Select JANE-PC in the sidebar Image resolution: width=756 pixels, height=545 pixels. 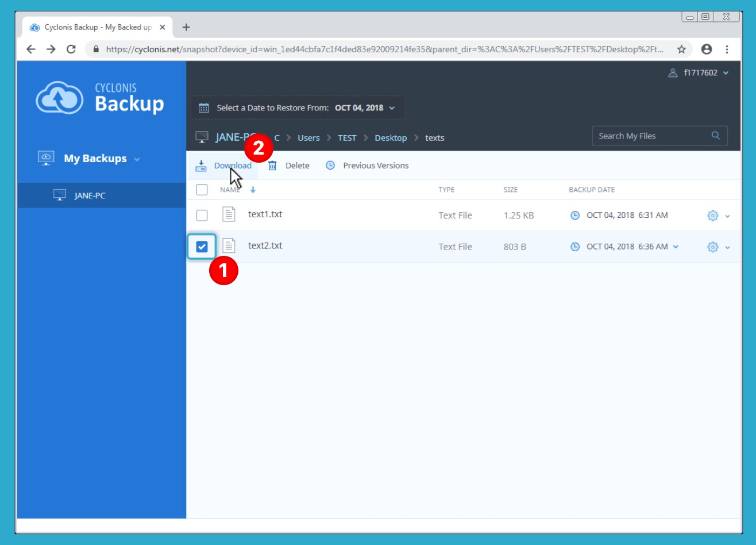click(90, 195)
